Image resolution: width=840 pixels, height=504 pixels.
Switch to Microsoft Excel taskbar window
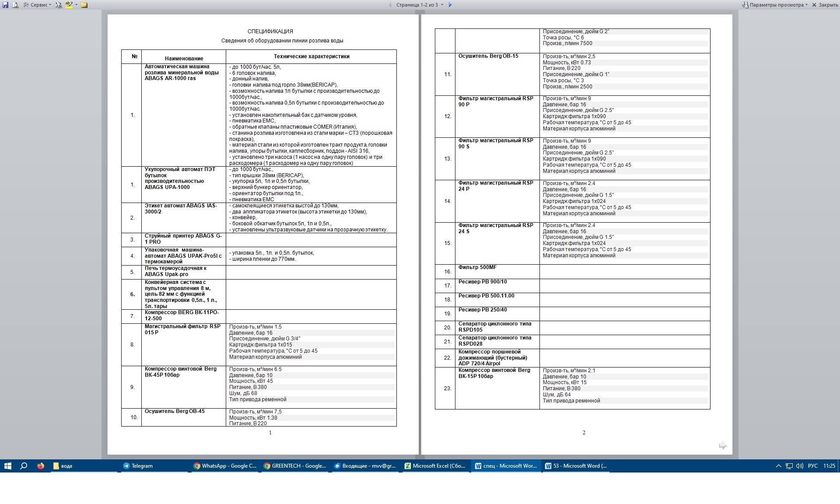[x=435, y=466]
